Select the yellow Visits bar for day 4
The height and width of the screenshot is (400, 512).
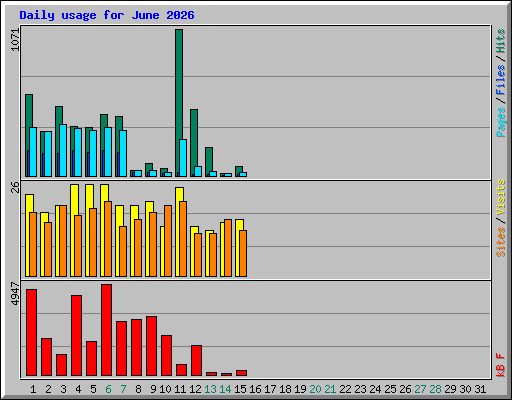[x=74, y=230]
